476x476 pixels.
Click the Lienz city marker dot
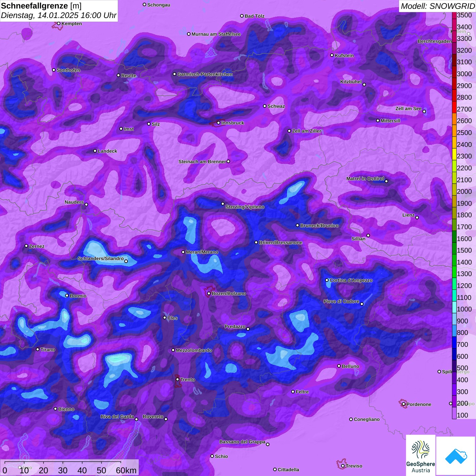417,218
